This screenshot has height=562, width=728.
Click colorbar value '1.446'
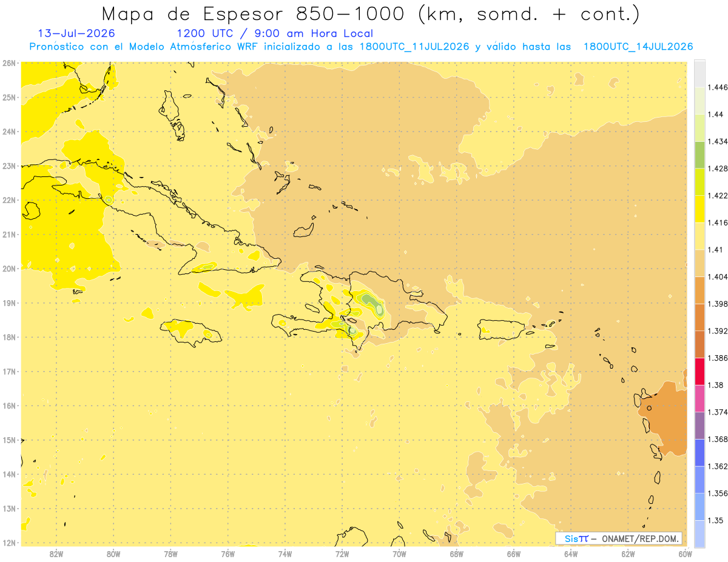718,87
